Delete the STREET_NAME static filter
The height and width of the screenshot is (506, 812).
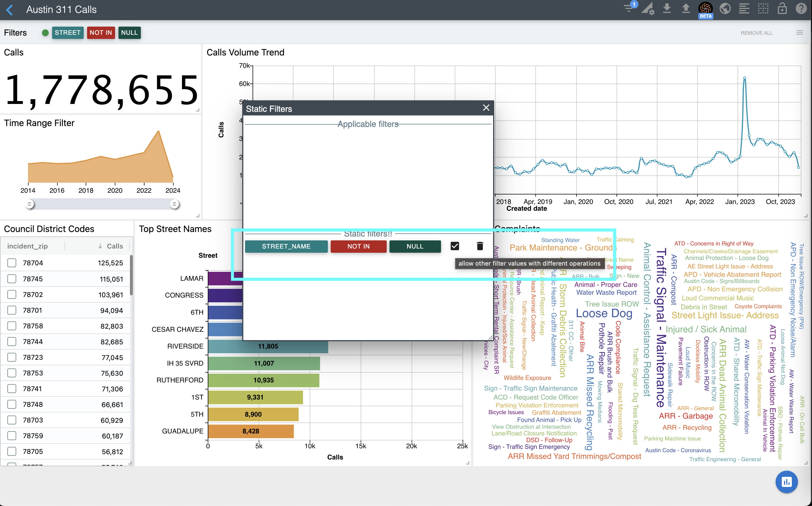click(480, 246)
